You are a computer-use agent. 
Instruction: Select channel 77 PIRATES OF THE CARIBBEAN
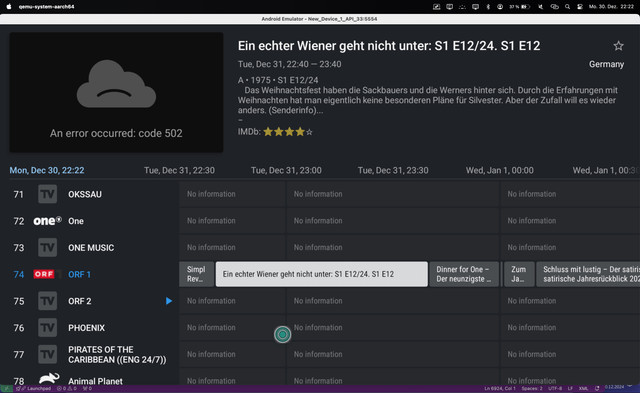coord(90,355)
